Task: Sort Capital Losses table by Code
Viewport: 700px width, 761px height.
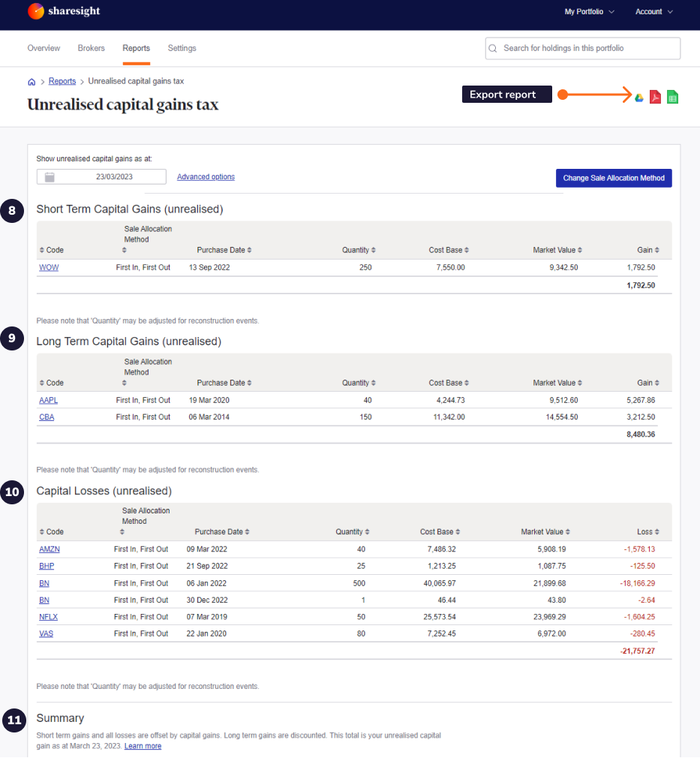Action: tap(52, 532)
